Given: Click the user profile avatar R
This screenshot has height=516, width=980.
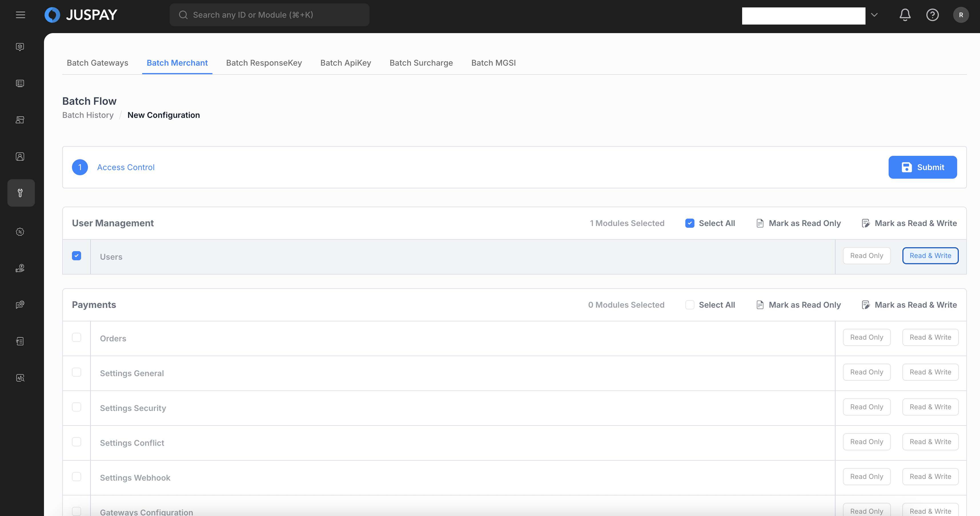Looking at the screenshot, I should click(961, 15).
